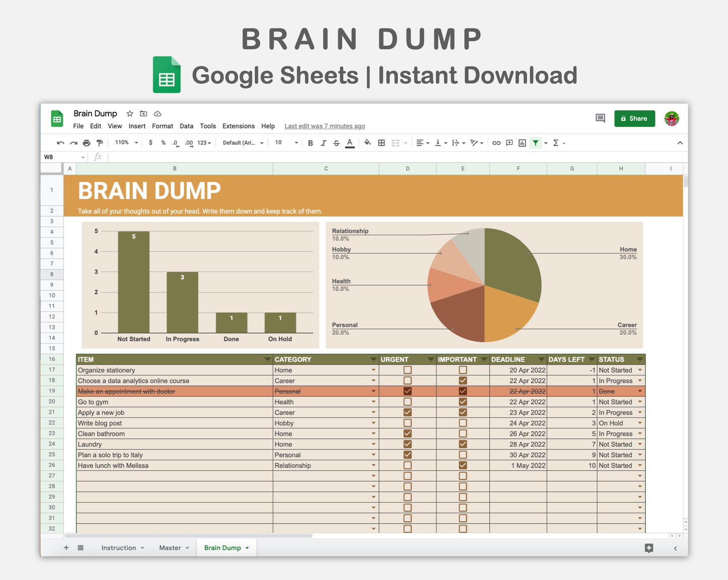Click the formula bar input field
728x580 pixels.
(353, 157)
